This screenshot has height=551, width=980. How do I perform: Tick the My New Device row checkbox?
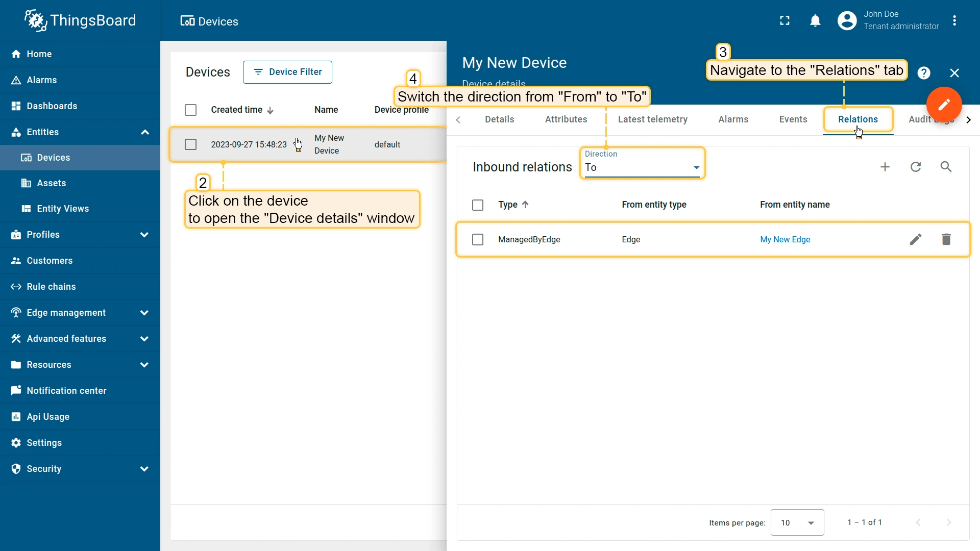(x=190, y=144)
